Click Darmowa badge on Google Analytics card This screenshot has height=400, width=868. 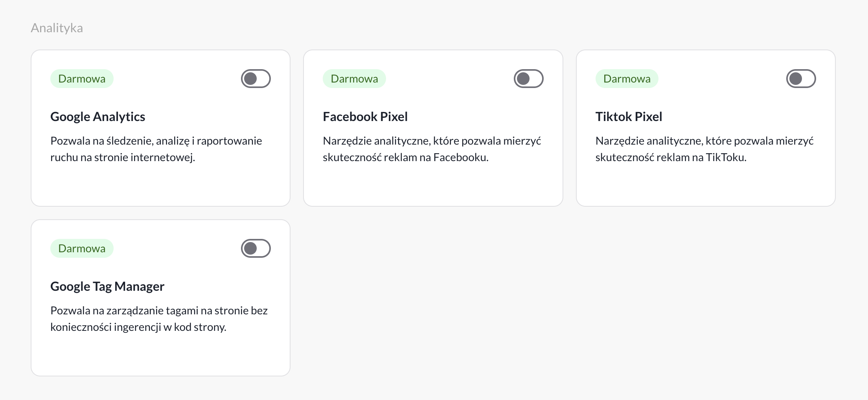82,79
